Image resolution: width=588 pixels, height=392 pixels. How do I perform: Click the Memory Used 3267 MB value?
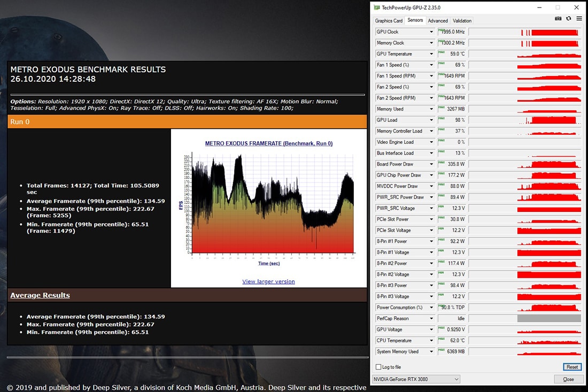click(x=452, y=109)
